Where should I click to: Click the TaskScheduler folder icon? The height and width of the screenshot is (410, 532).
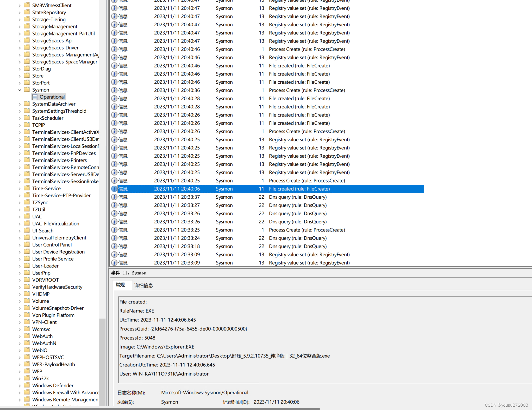pos(27,118)
